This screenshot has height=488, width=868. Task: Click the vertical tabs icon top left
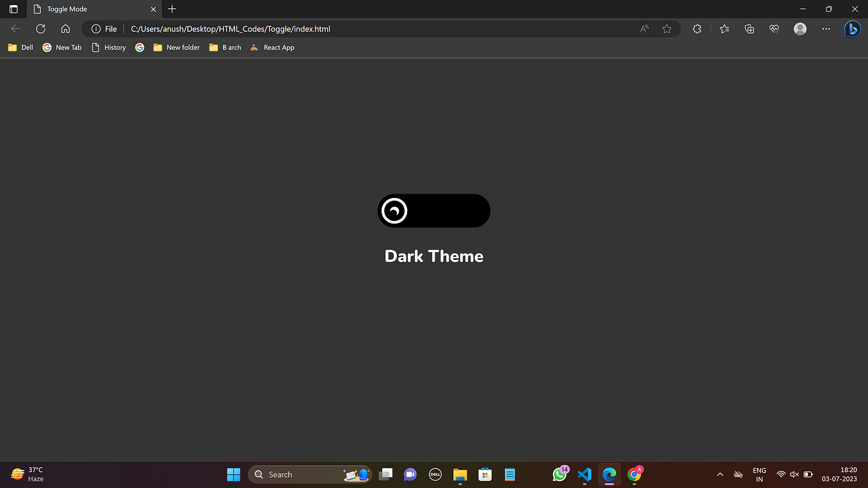tap(13, 9)
